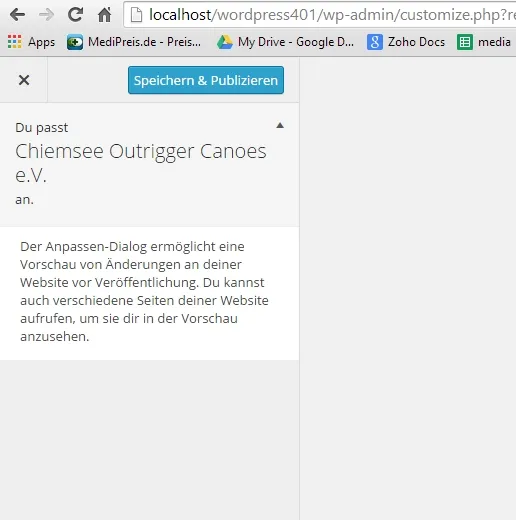Image resolution: width=516 pixels, height=520 pixels.
Task: Open the Apps grid shortcut
Action: point(31,42)
